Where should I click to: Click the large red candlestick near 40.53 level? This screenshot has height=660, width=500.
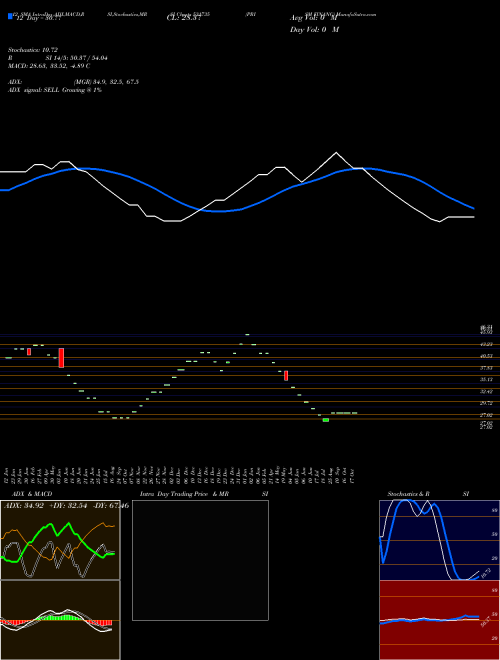(61, 358)
